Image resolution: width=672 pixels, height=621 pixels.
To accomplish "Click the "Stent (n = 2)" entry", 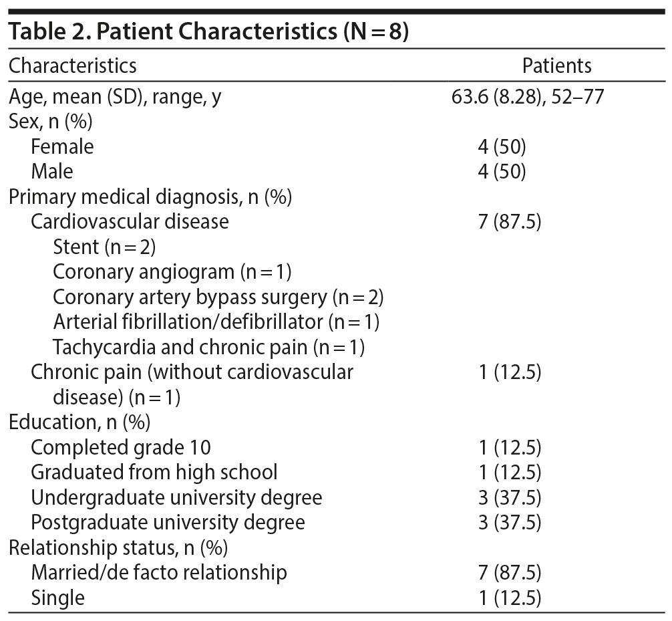I will coord(104,247).
